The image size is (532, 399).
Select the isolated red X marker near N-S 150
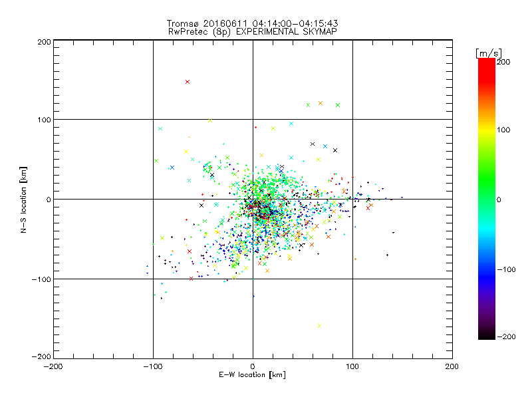(188, 82)
